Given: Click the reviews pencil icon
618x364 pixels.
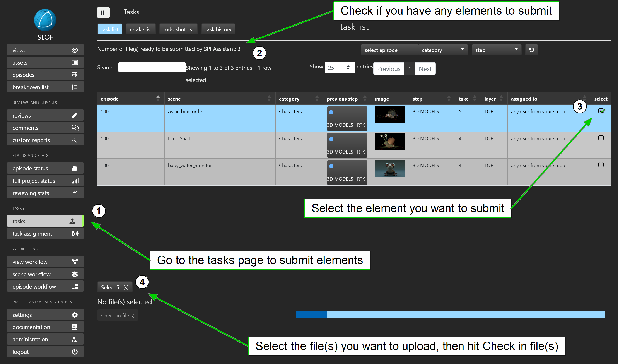Looking at the screenshot, I should (x=75, y=116).
